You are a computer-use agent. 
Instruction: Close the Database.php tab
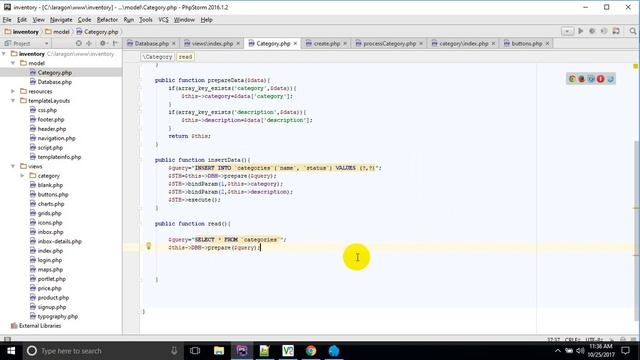pyautogui.click(x=173, y=43)
